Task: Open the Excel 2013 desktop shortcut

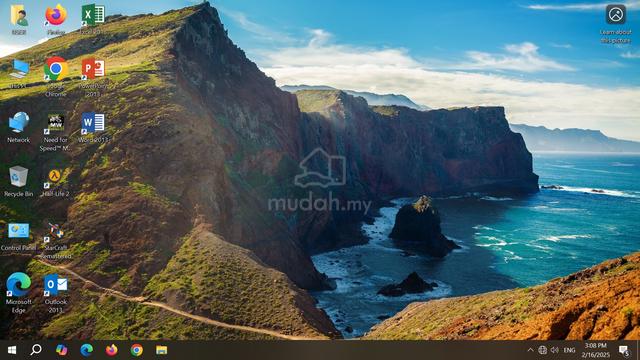Action: [x=93, y=19]
